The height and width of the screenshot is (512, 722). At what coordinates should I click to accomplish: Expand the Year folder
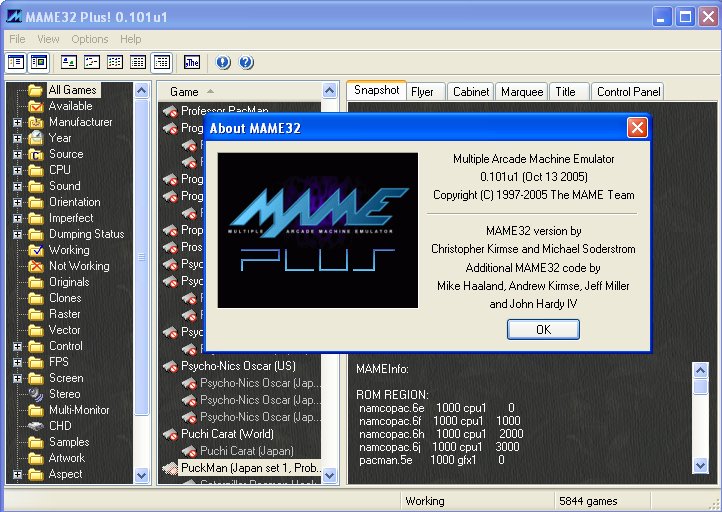tap(17, 138)
